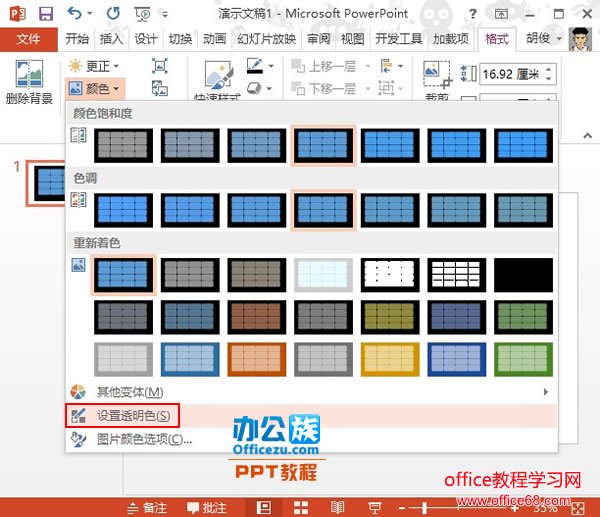The width and height of the screenshot is (600, 517).
Task: Open the Customize Quick Access Toolbar arrow
Action: point(165,15)
